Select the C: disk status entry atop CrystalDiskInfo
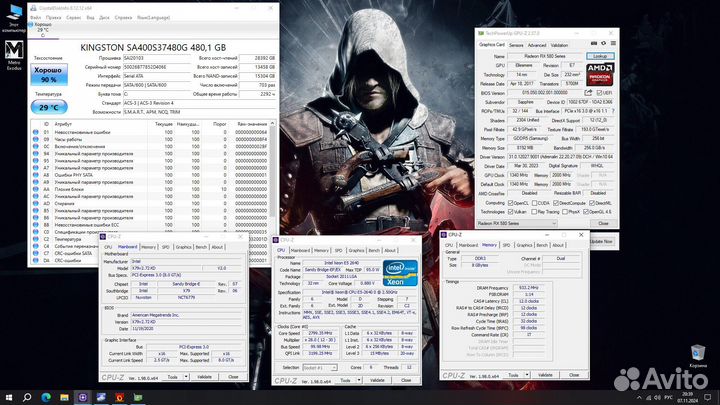The image size is (720, 405). coord(41,29)
